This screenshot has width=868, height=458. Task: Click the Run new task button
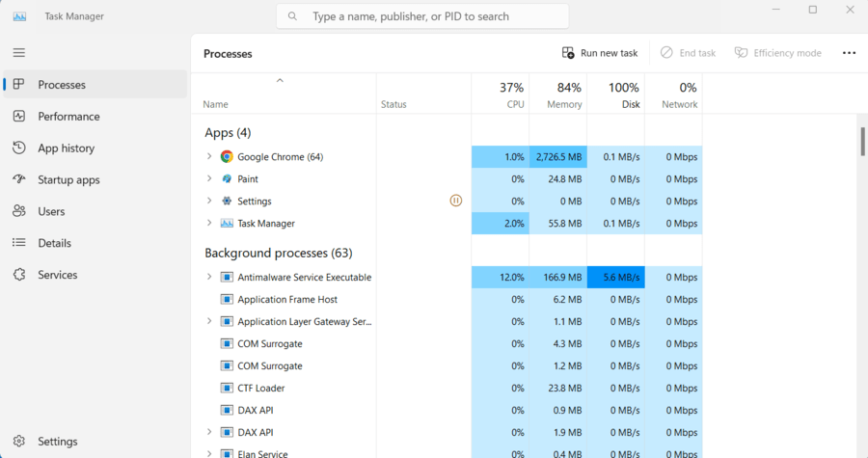(x=600, y=53)
